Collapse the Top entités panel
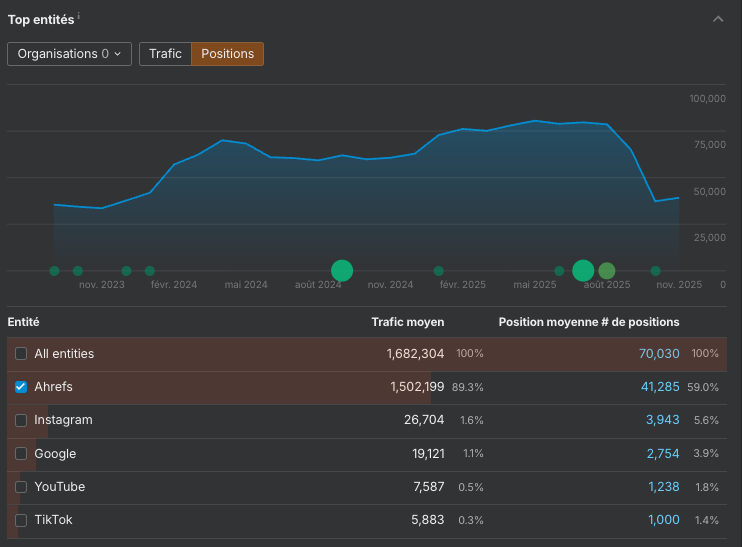The height and width of the screenshot is (547, 742). 718,19
